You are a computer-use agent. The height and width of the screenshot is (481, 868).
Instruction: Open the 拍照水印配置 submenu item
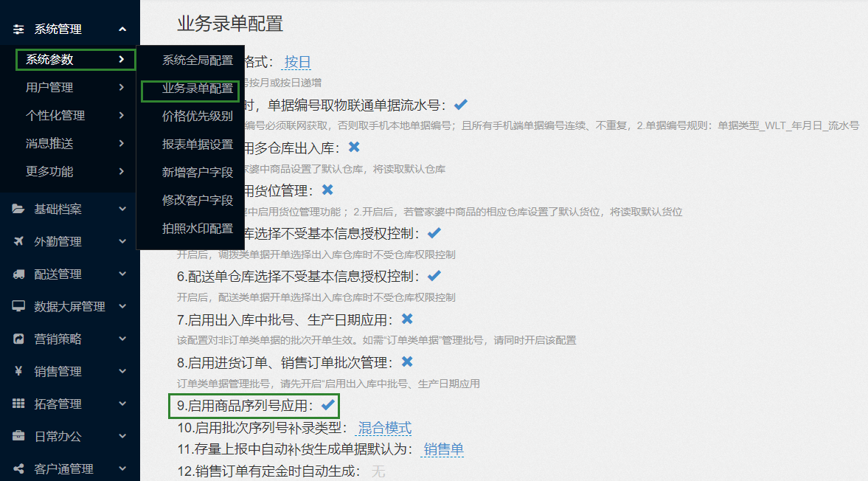[x=197, y=229]
